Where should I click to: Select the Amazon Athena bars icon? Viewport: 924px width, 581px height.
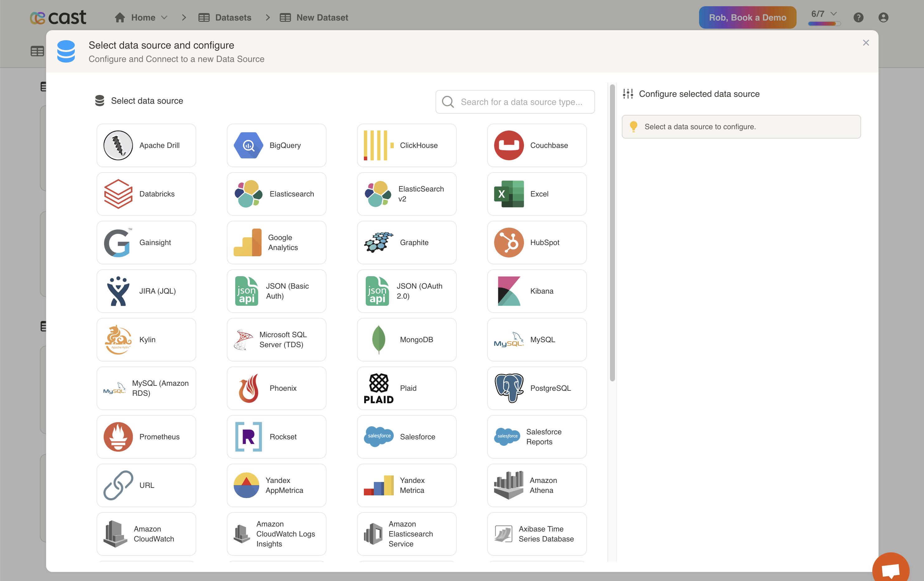pyautogui.click(x=508, y=485)
